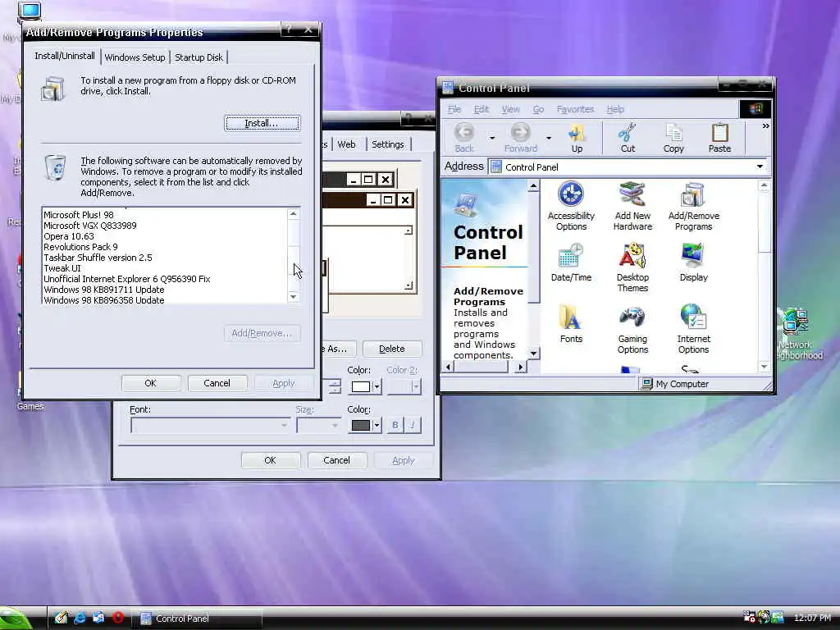Click the Forward toolbar button
Screen dimensions: 840x630
click(x=520, y=138)
